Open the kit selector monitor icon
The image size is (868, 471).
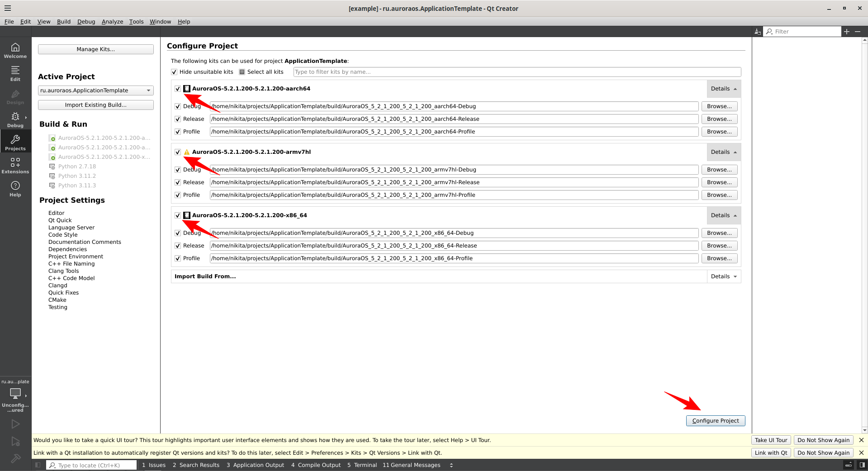[x=15, y=393]
